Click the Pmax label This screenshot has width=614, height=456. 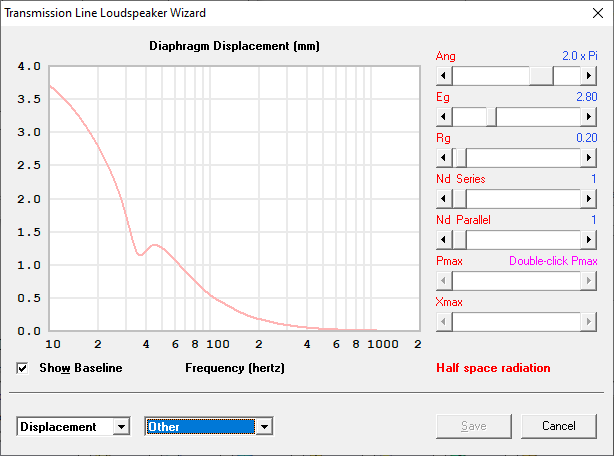[449, 261]
